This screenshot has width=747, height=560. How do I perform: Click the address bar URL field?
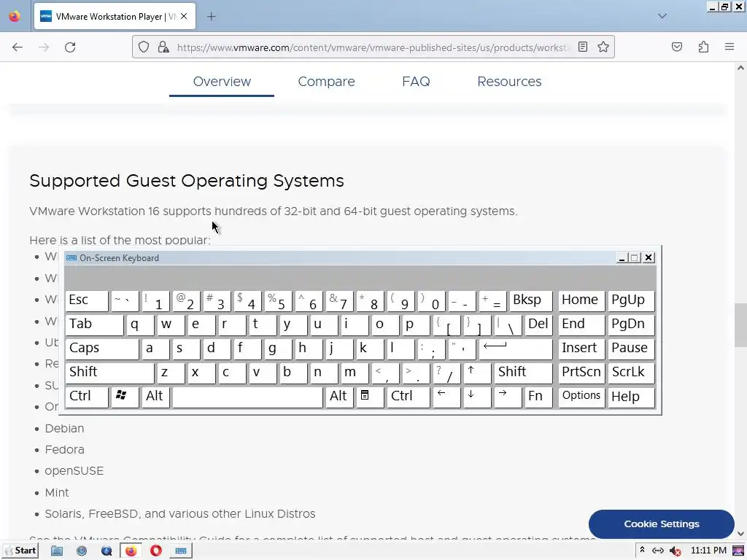(x=374, y=47)
